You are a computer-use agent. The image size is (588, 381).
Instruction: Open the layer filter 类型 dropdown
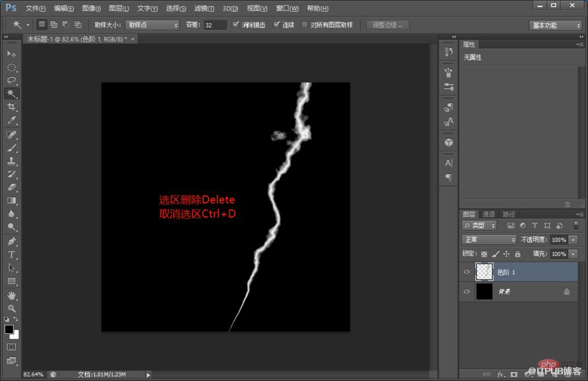click(479, 226)
